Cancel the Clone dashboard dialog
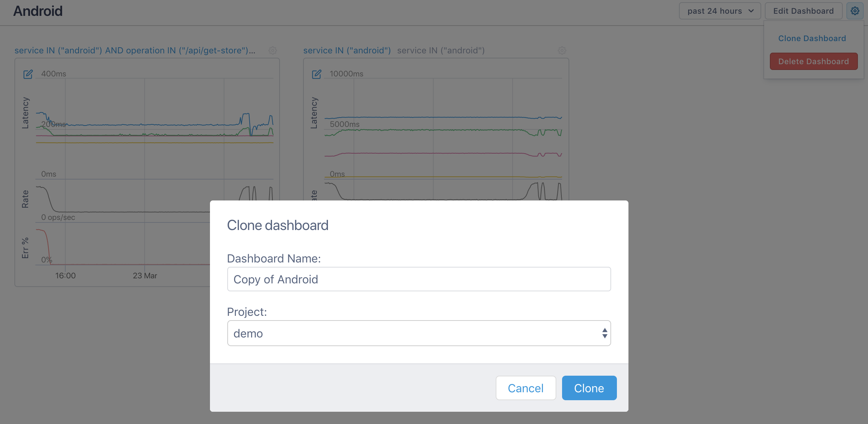Image resolution: width=868 pixels, height=424 pixels. click(526, 388)
